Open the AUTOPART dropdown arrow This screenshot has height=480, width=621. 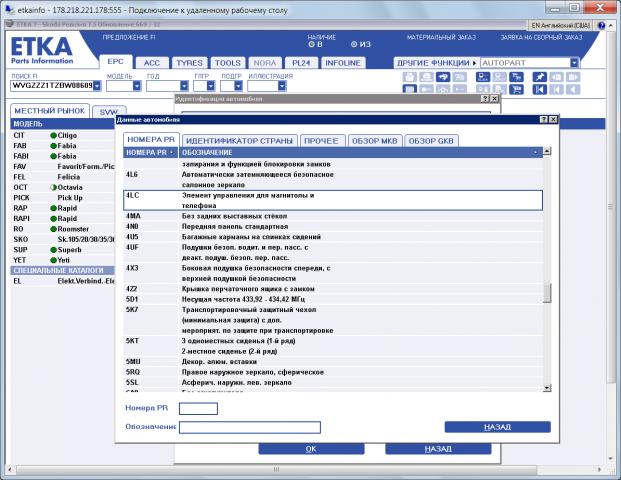[574, 63]
